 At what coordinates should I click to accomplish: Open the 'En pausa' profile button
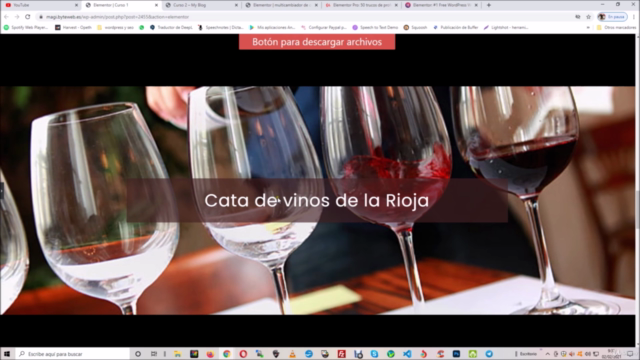612,17
